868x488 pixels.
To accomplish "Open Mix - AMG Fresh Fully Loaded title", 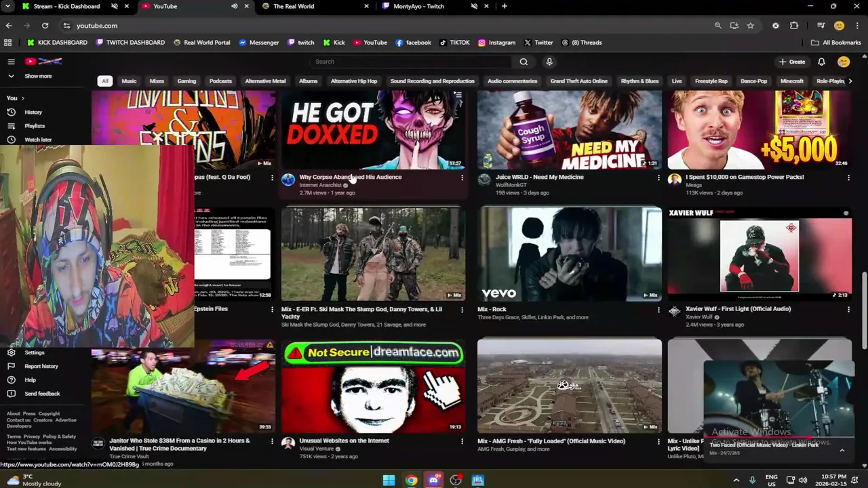I will 551,441.
